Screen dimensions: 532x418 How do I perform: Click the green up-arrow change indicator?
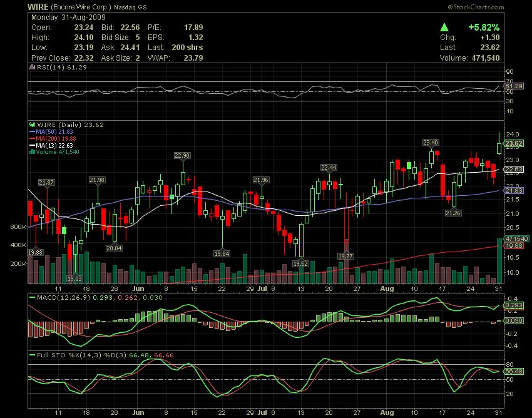(444, 27)
